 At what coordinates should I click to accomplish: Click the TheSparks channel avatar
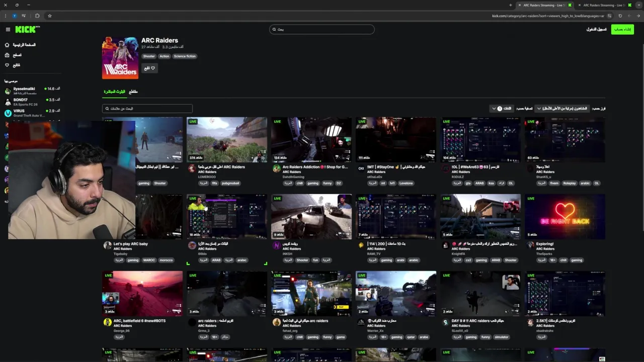pyautogui.click(x=530, y=246)
